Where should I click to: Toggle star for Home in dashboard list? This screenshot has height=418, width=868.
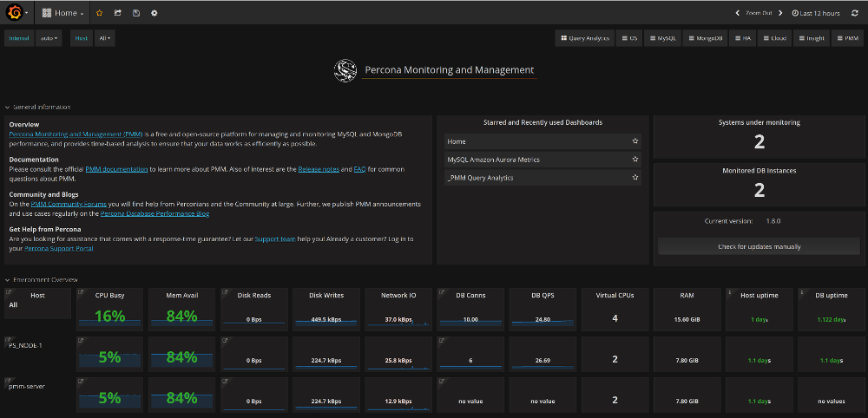pos(635,140)
